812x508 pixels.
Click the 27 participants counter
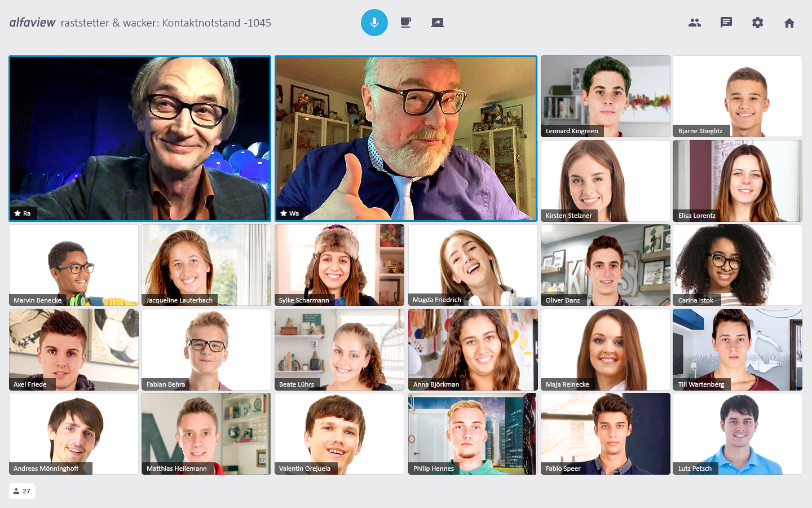(22, 491)
